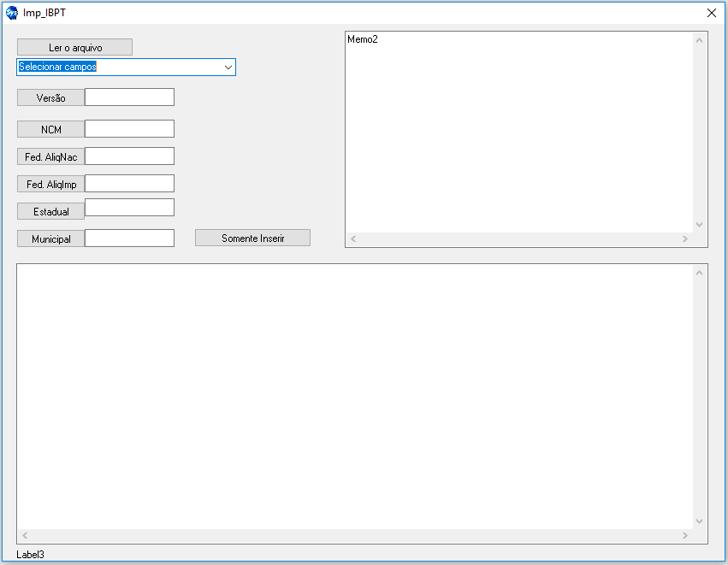
Task: Focus the Estadual input field
Action: pyautogui.click(x=129, y=208)
